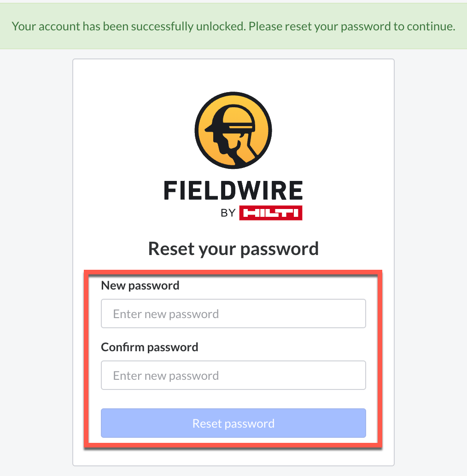
Task: Click the white card containing the reset form
Action: click(x=233, y=74)
